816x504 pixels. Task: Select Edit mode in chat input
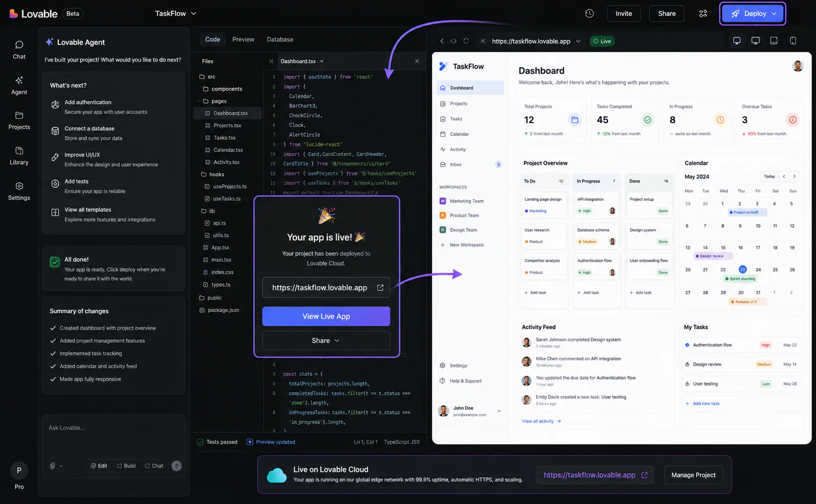[x=99, y=466]
